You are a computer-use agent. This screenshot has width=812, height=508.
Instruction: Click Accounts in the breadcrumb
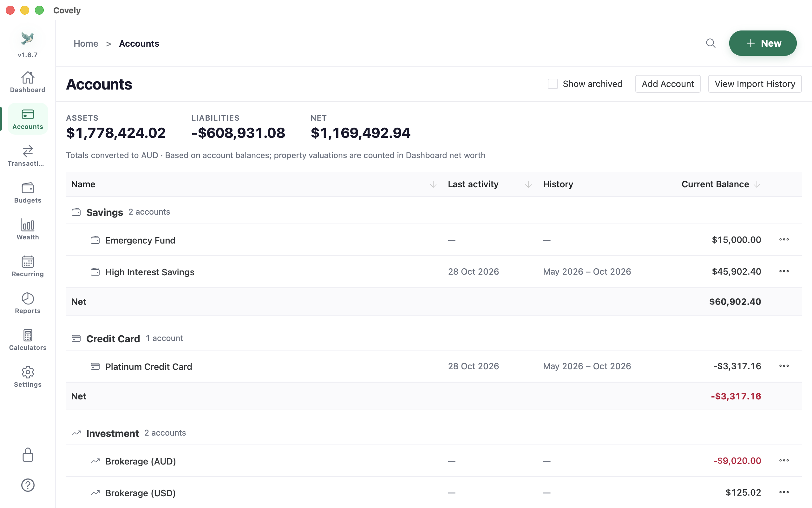(x=139, y=44)
